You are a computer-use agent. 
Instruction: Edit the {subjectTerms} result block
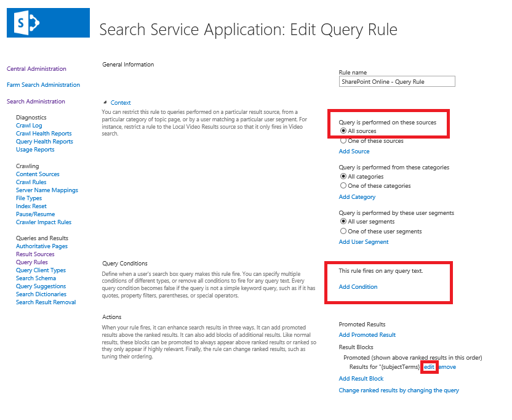431,366
